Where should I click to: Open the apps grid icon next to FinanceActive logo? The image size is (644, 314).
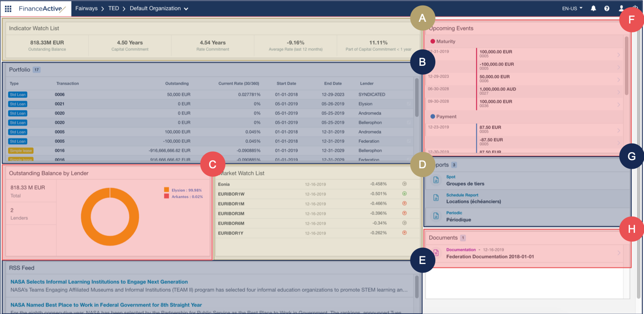click(x=8, y=8)
